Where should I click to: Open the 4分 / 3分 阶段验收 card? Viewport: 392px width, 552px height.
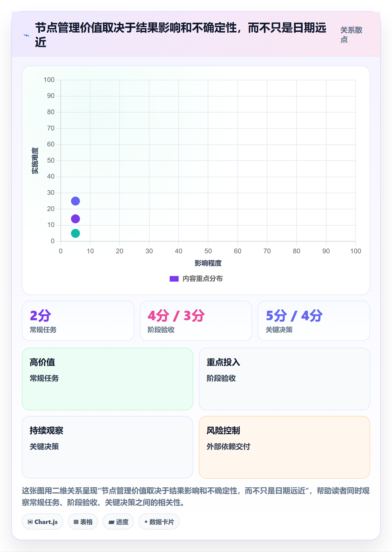coord(196,321)
